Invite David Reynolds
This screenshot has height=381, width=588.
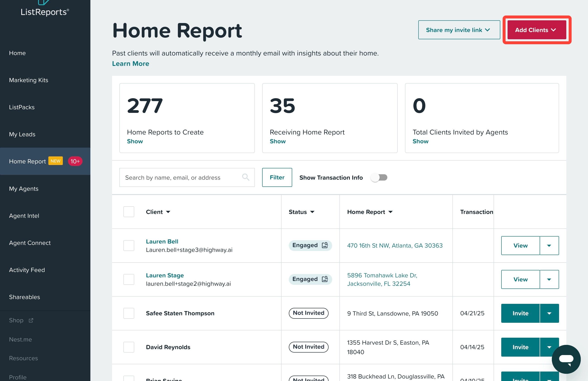click(x=520, y=347)
